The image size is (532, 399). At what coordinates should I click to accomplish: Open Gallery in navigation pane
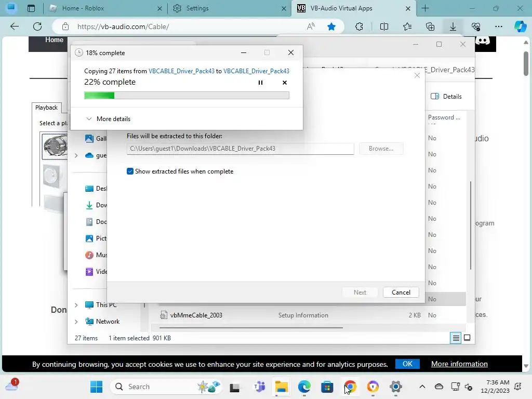click(x=96, y=138)
